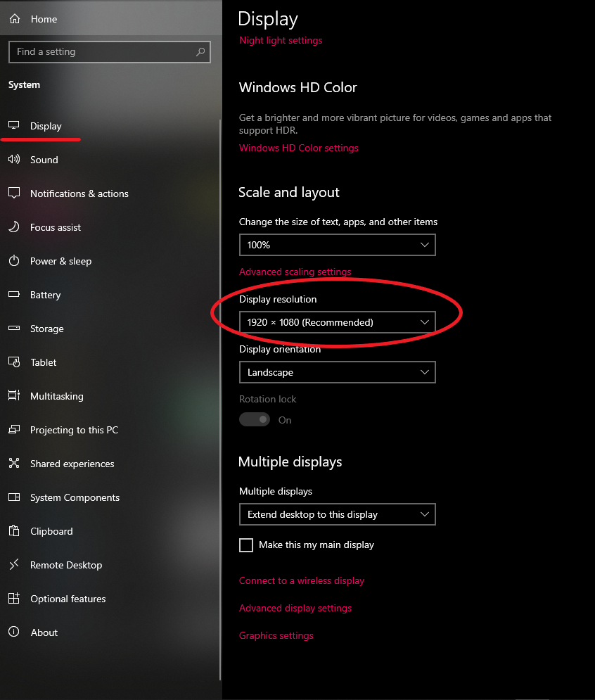Open the About page
The image size is (595, 700).
[110, 632]
